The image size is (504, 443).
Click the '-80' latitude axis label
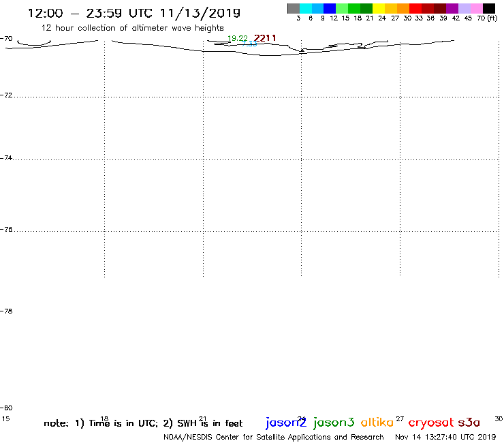(x=6, y=408)
